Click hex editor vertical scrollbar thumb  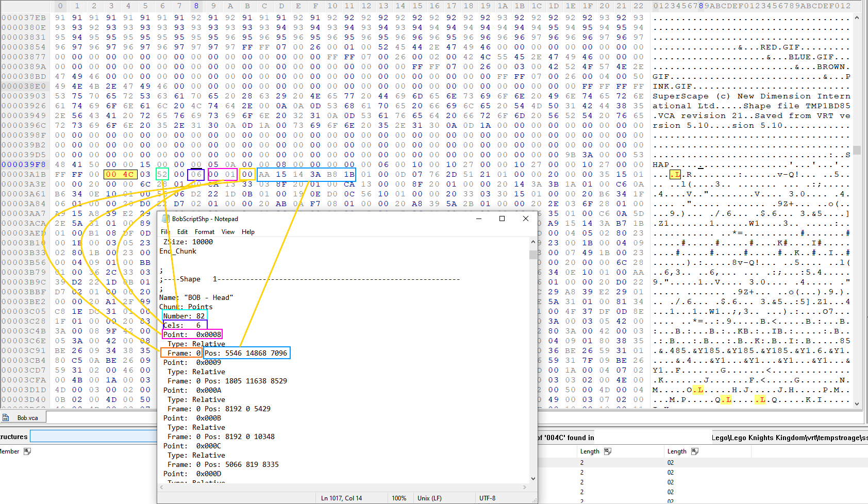[857, 150]
